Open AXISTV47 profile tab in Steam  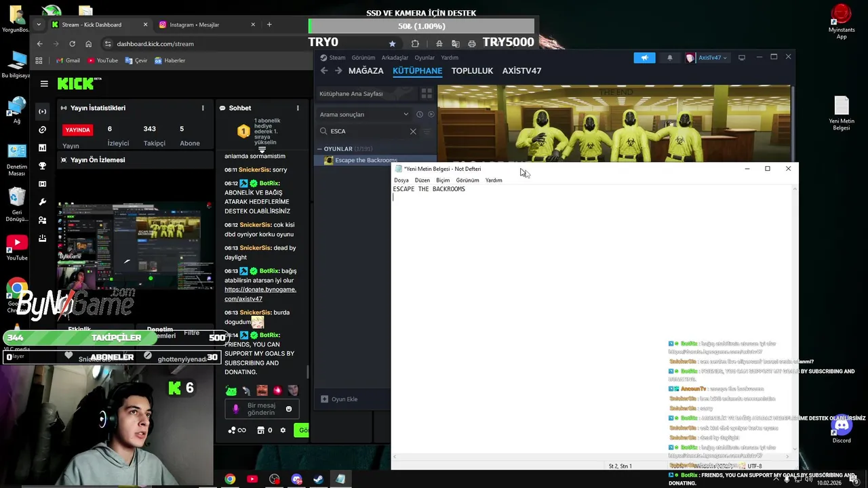pyautogui.click(x=521, y=70)
